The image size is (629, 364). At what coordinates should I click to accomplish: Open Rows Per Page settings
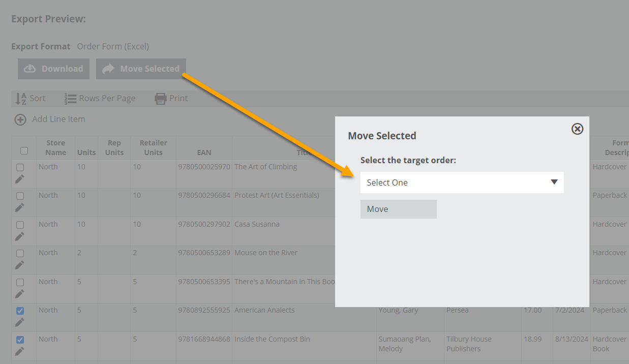(x=100, y=99)
